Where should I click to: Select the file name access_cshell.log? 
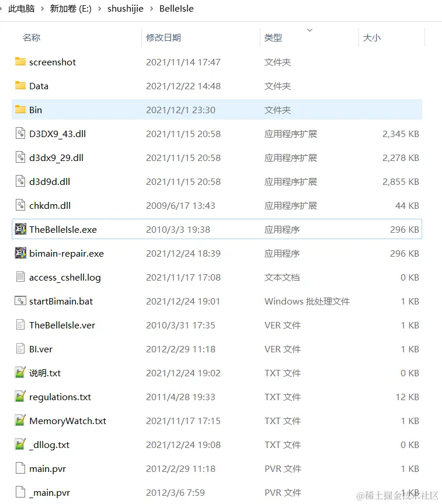pyautogui.click(x=65, y=278)
